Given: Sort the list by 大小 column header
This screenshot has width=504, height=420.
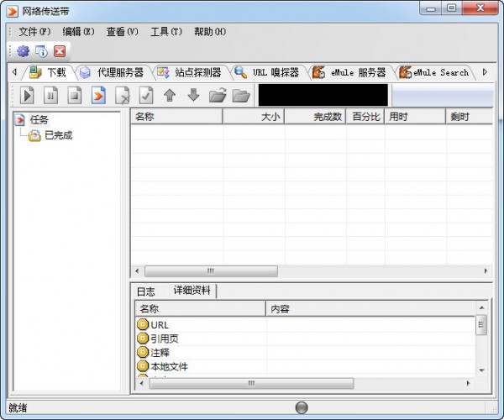Looking at the screenshot, I should (253, 117).
